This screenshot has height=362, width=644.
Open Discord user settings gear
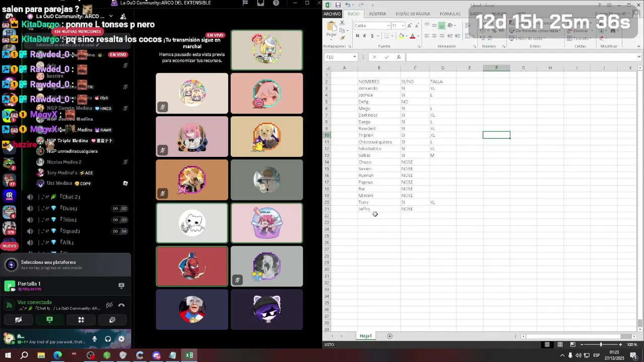tap(121, 339)
